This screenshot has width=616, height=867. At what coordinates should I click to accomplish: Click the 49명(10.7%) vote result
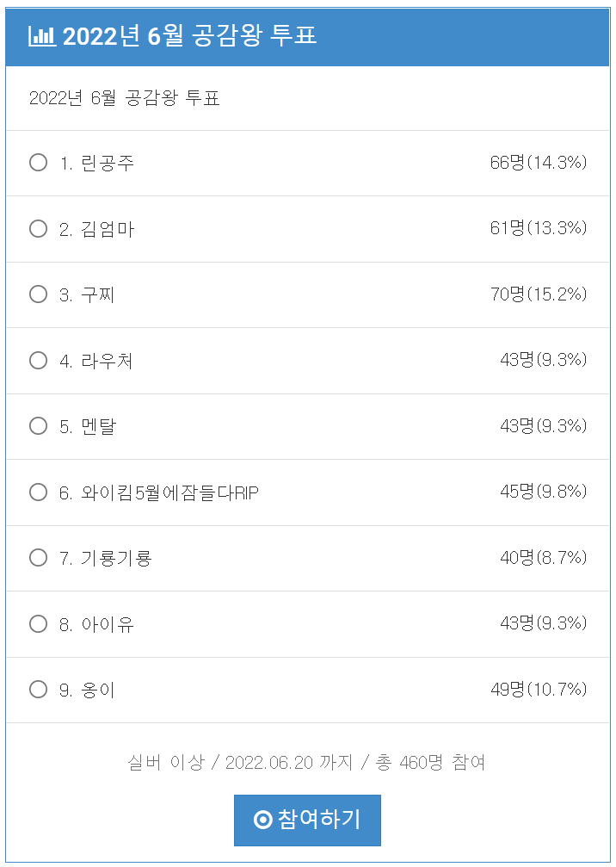(539, 689)
